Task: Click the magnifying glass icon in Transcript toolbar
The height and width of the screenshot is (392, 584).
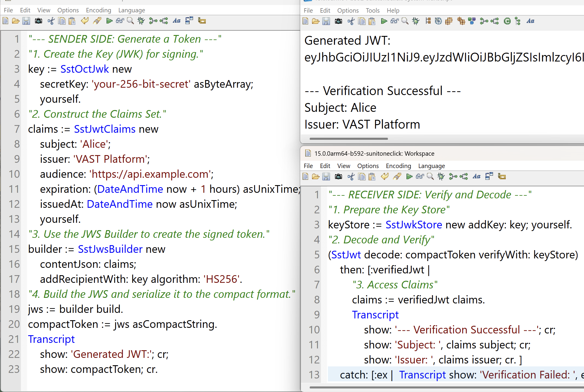Action: coord(405,21)
